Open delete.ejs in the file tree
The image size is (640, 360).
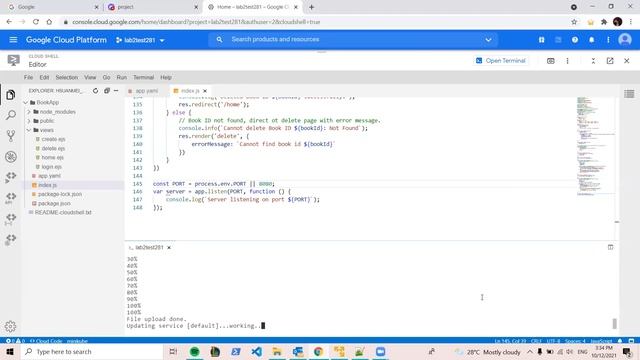point(53,149)
